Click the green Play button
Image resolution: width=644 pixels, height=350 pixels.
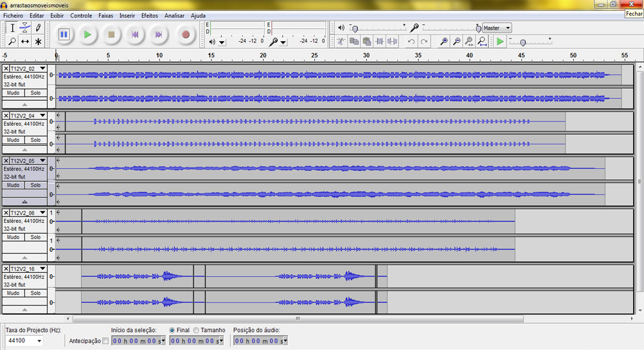click(87, 35)
